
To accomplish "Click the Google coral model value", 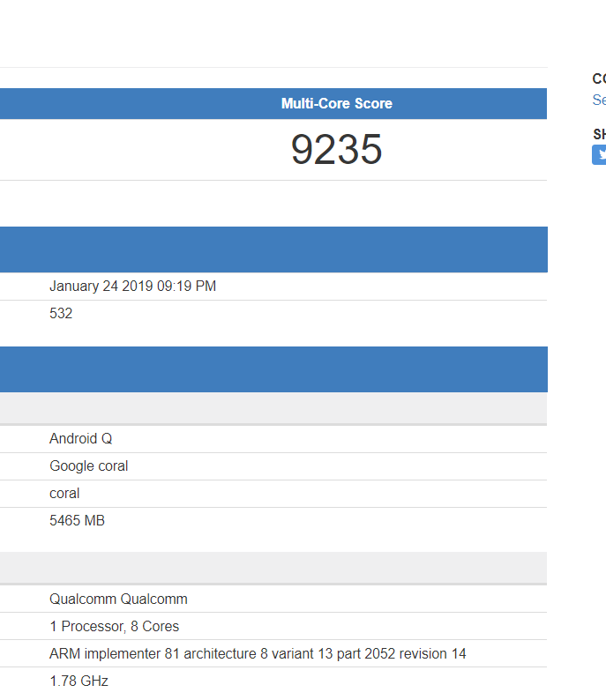I will coord(88,466).
